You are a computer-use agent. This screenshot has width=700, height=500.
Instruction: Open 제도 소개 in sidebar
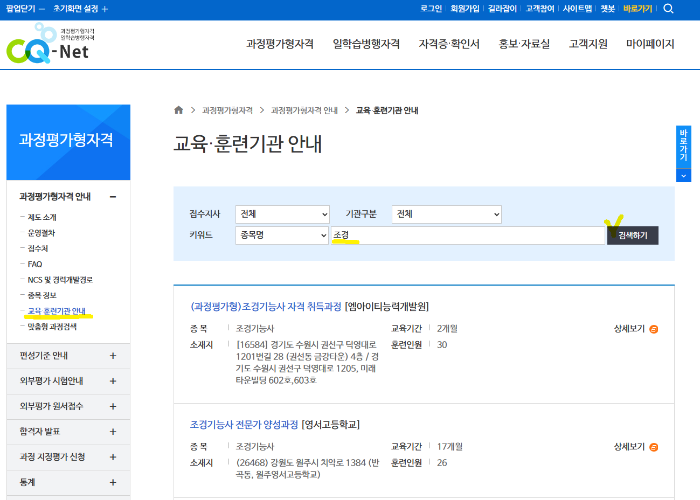[x=42, y=217]
